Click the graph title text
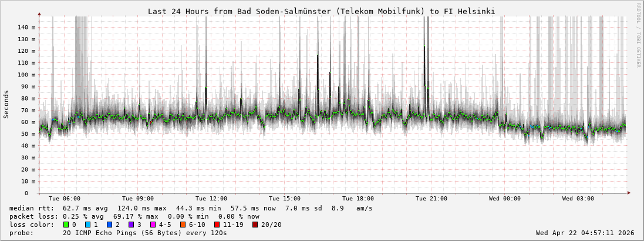Image resolution: width=644 pixels, height=241 pixels. tap(321, 11)
